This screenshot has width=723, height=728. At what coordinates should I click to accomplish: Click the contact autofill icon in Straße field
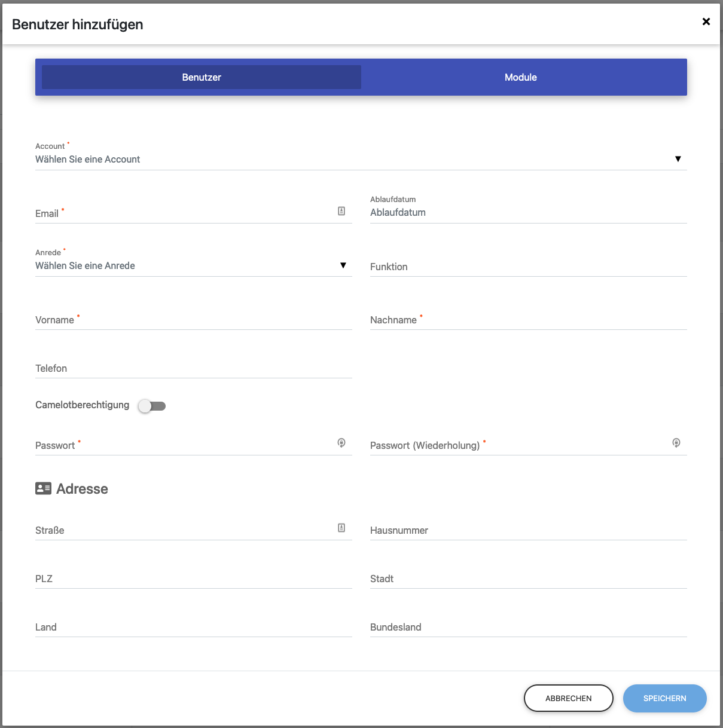[341, 528]
